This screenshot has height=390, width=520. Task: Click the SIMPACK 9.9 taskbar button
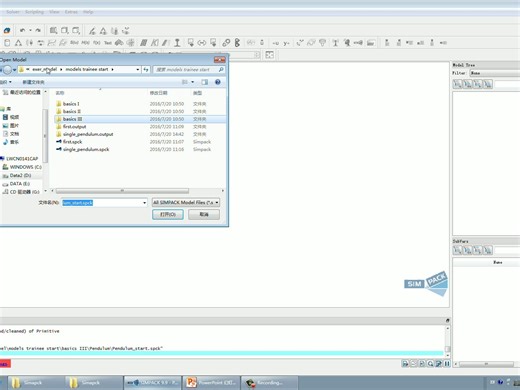tap(153, 383)
